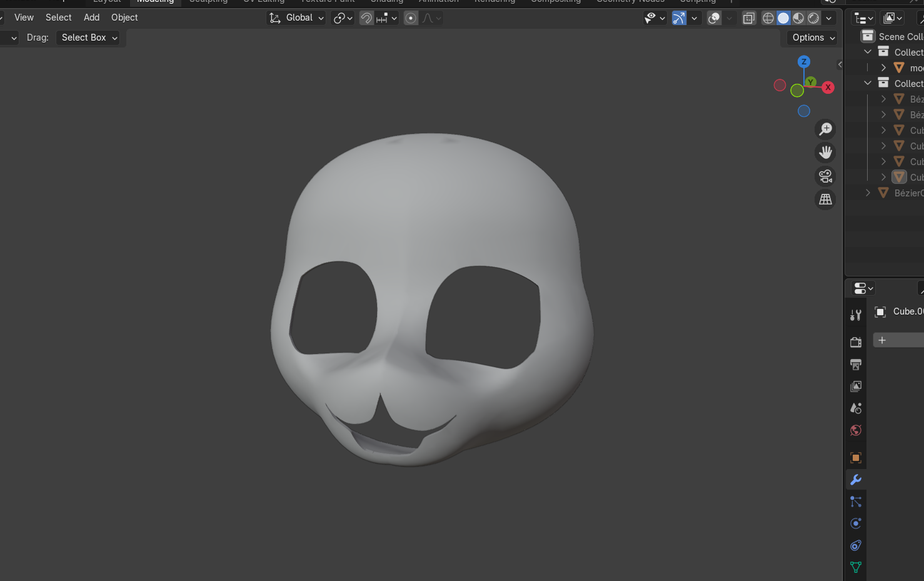This screenshot has width=924, height=581.
Task: Click the plus add modifier button
Action: [x=882, y=340]
